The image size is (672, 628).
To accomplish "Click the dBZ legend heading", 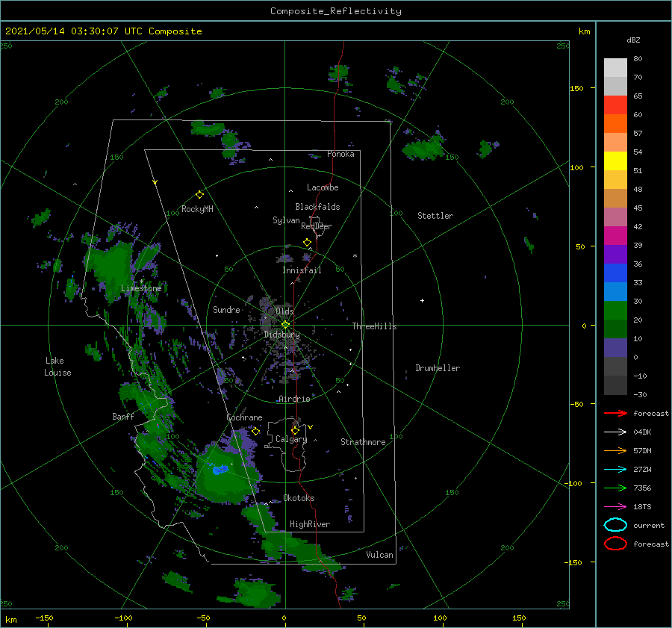I will (x=633, y=40).
